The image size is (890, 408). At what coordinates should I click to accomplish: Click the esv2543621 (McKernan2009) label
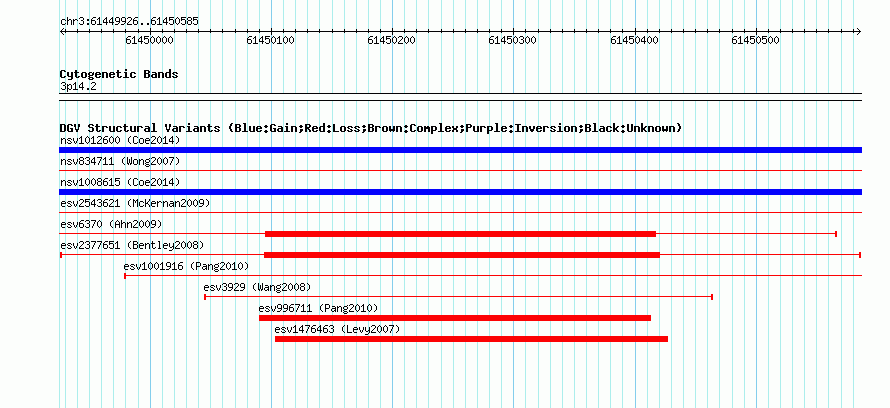coord(135,203)
